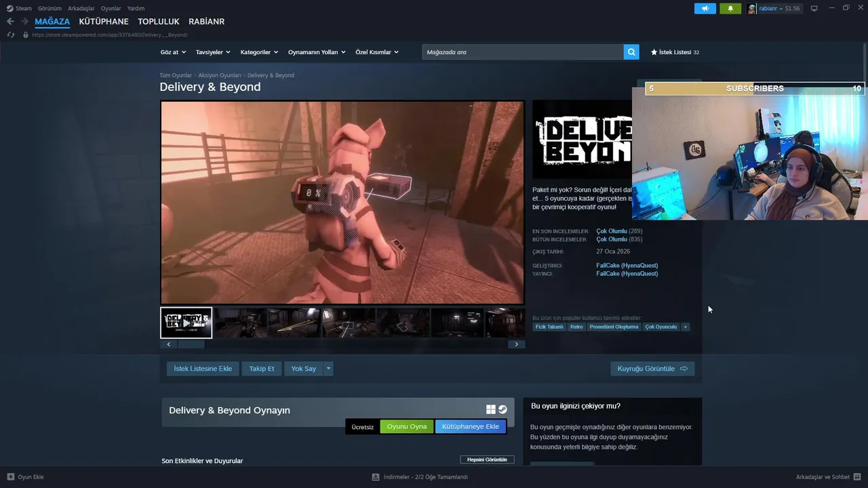This screenshot has width=868, height=488.
Task: Click the plus icon to add a tag
Action: click(686, 327)
